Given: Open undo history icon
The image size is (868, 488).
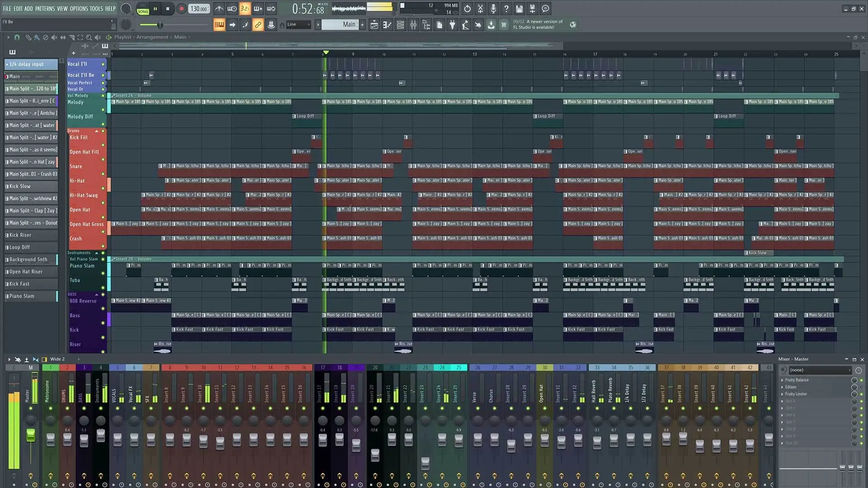Looking at the screenshot, I should (x=467, y=9).
